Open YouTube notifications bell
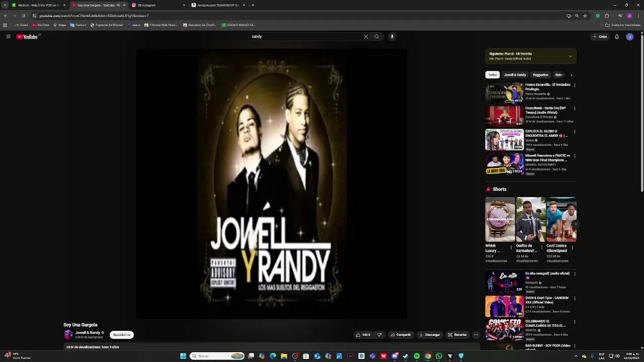This screenshot has height=362, width=644. click(616, 37)
